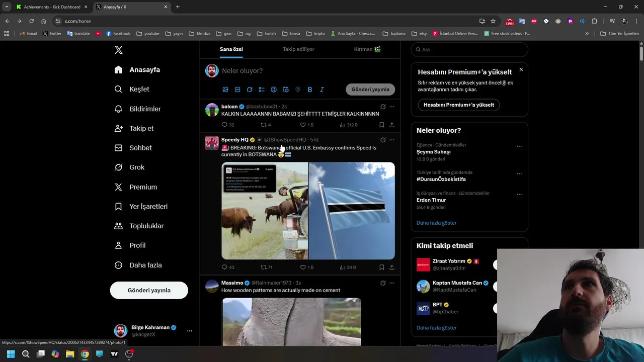The image size is (644, 362).
Task: Click the Ara search field
Action: [x=469, y=49]
